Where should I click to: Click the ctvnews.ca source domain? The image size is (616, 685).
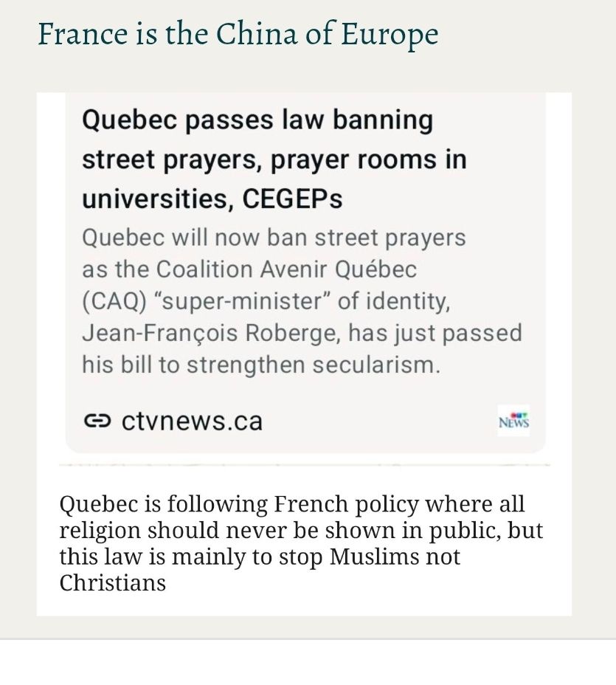(192, 421)
